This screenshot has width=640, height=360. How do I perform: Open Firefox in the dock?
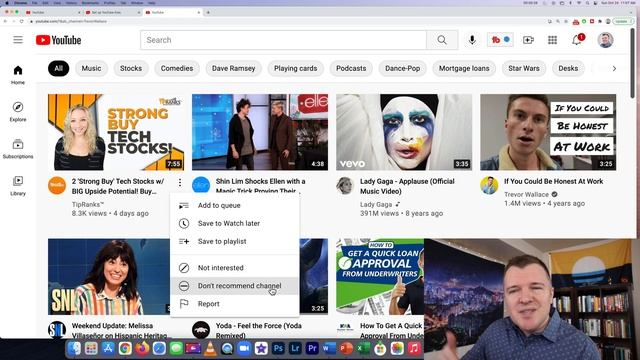click(x=142, y=348)
